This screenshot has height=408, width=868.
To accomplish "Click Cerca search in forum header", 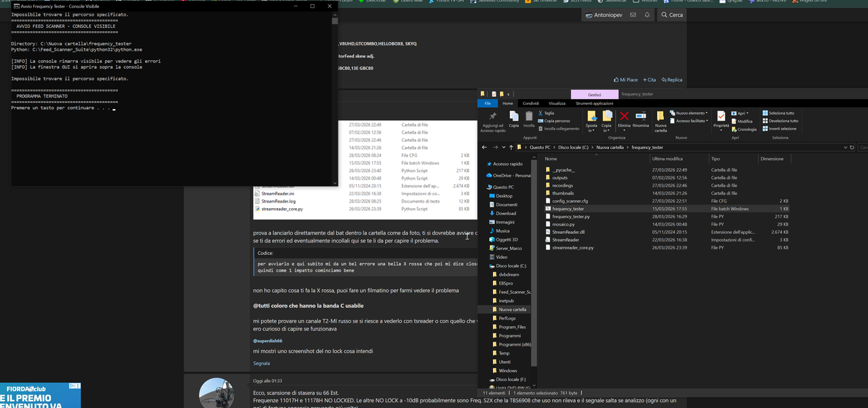I will click(672, 15).
